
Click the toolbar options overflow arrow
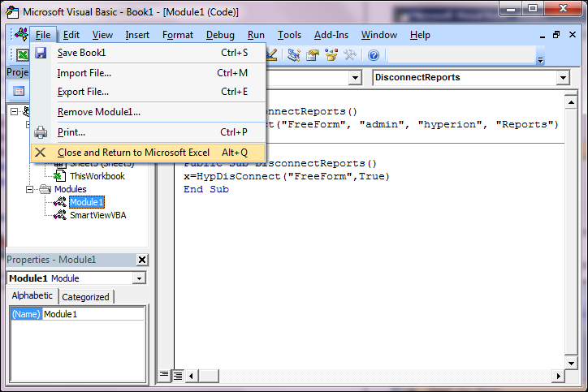click(x=540, y=60)
